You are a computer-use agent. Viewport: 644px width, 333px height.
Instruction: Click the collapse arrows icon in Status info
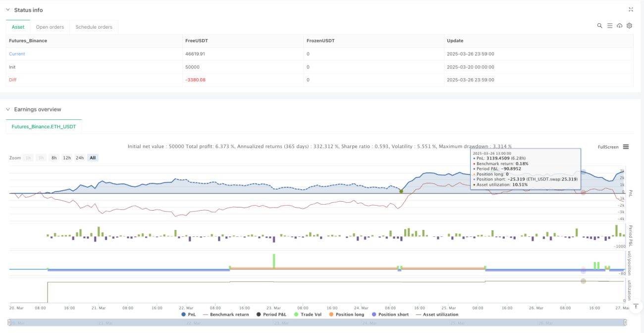coord(631,9)
